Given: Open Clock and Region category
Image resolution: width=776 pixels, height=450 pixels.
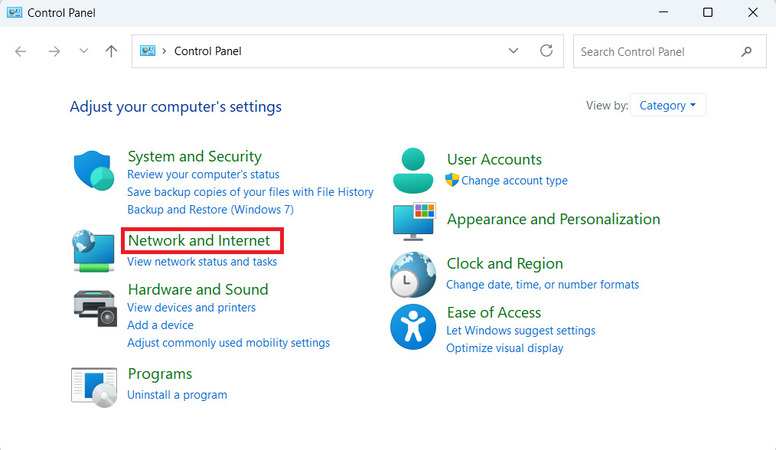Looking at the screenshot, I should click(505, 264).
